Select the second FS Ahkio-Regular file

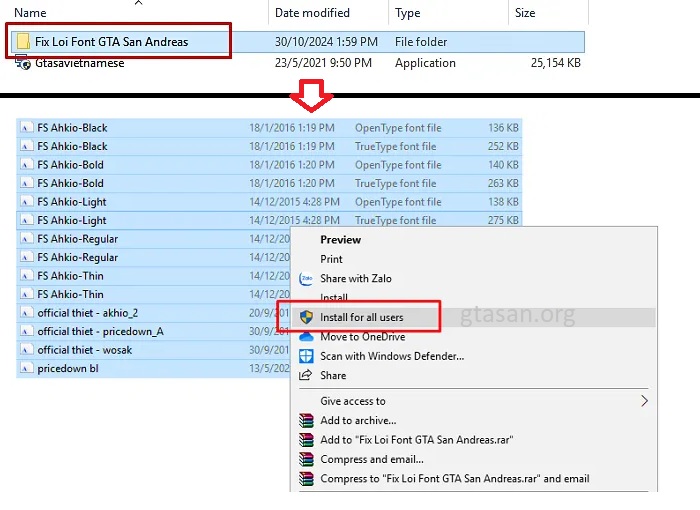78,257
